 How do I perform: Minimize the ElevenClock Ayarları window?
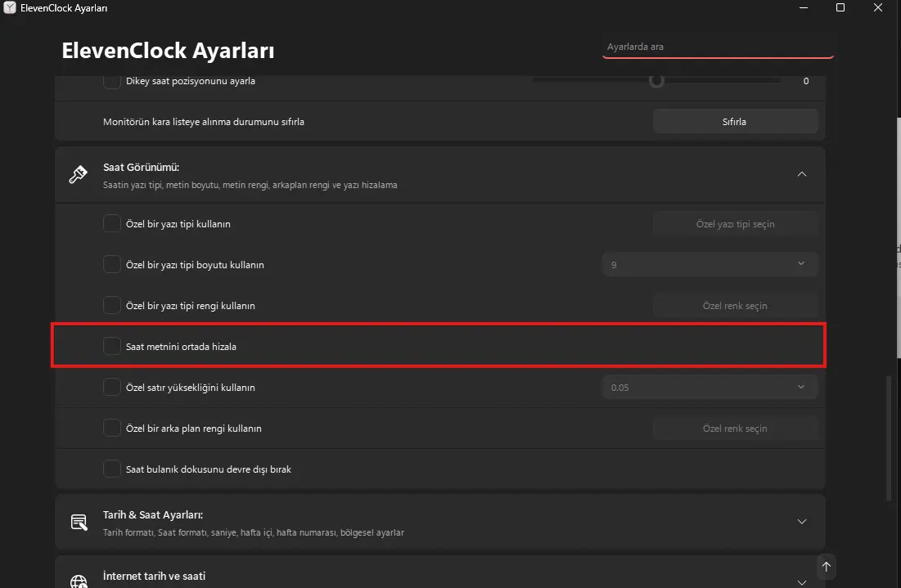pyautogui.click(x=804, y=7)
